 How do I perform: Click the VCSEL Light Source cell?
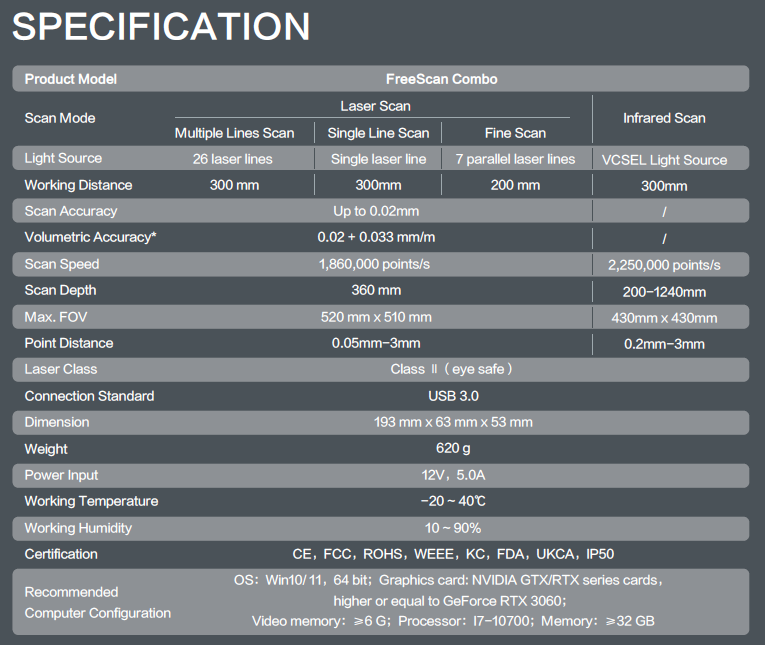point(664,160)
